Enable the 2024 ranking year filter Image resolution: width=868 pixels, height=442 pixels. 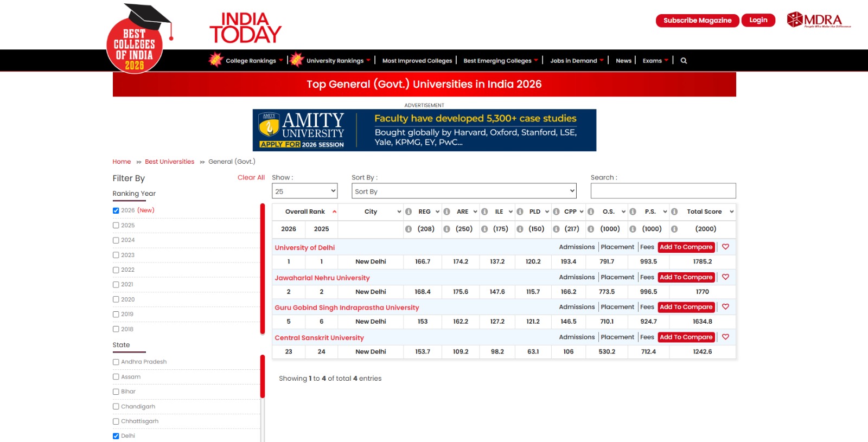(116, 240)
